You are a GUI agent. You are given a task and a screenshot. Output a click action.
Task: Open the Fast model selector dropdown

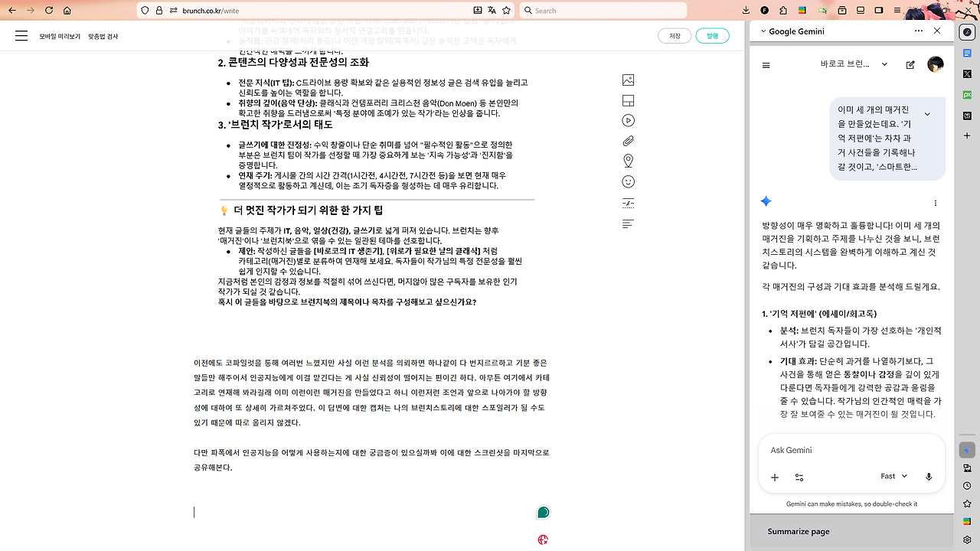[892, 476]
